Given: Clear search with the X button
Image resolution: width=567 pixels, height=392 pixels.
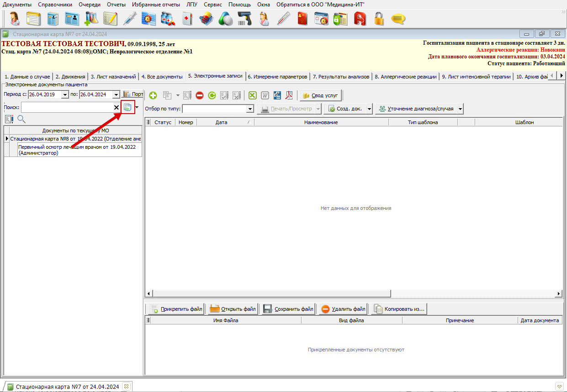Looking at the screenshot, I should pyautogui.click(x=117, y=107).
